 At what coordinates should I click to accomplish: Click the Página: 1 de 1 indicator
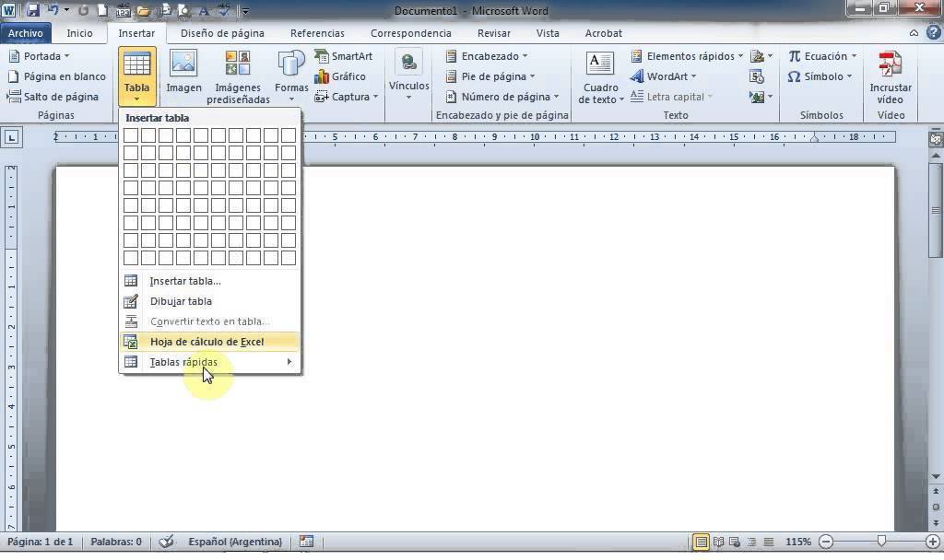click(x=40, y=542)
